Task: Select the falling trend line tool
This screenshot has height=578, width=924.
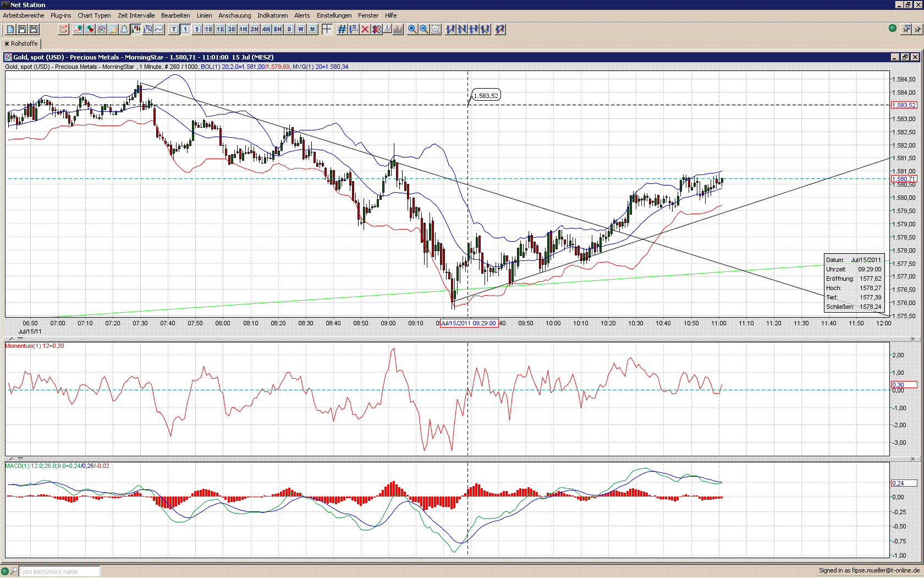Action: click(x=462, y=29)
